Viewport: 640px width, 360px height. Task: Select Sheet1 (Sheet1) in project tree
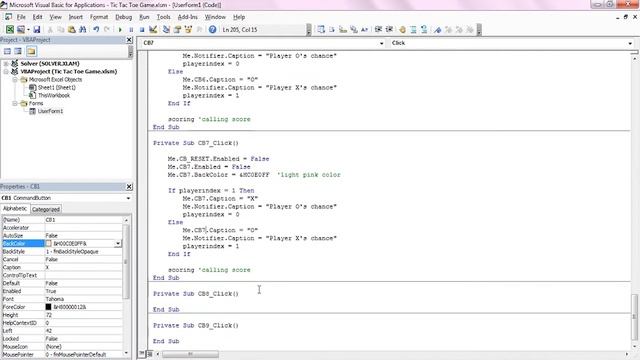tap(56, 87)
